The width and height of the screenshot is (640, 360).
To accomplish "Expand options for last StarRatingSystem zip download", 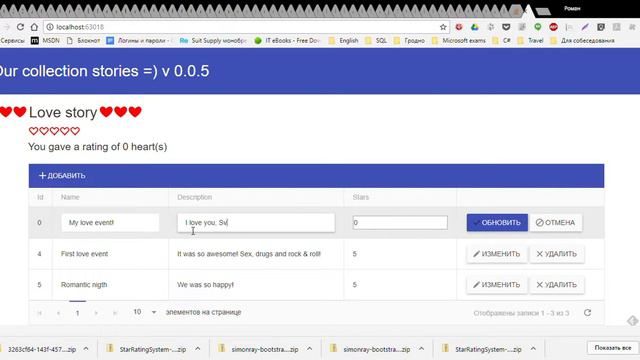I will click(533, 349).
